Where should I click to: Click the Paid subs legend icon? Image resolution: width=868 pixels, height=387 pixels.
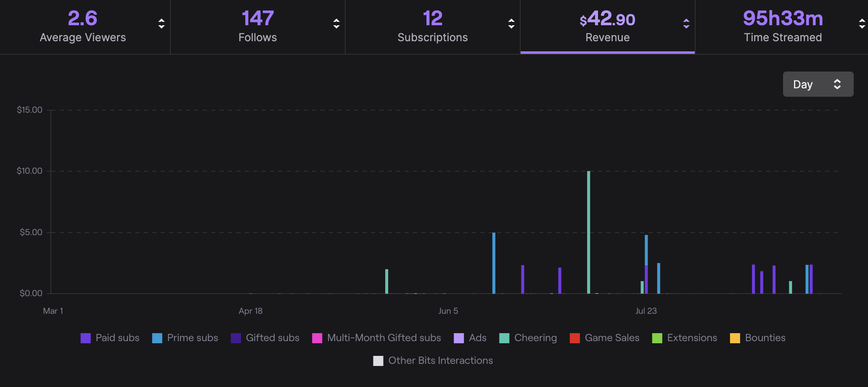coord(85,338)
